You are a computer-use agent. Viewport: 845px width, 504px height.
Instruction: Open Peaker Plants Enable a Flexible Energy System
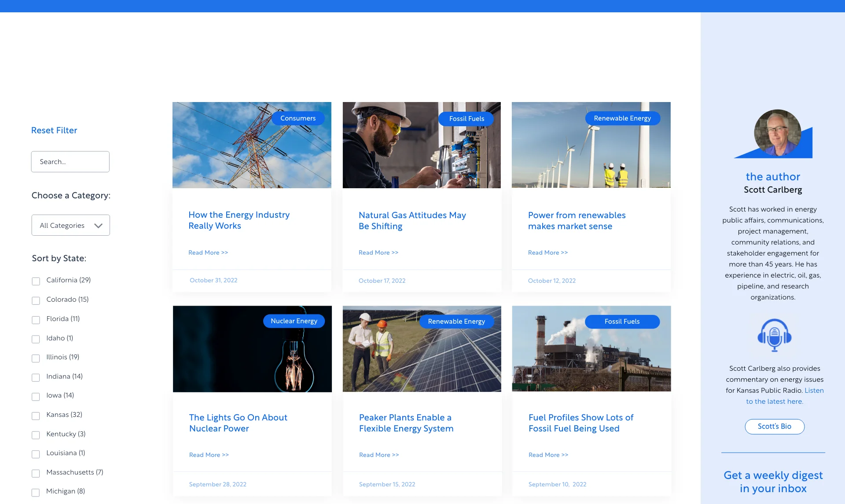click(406, 423)
